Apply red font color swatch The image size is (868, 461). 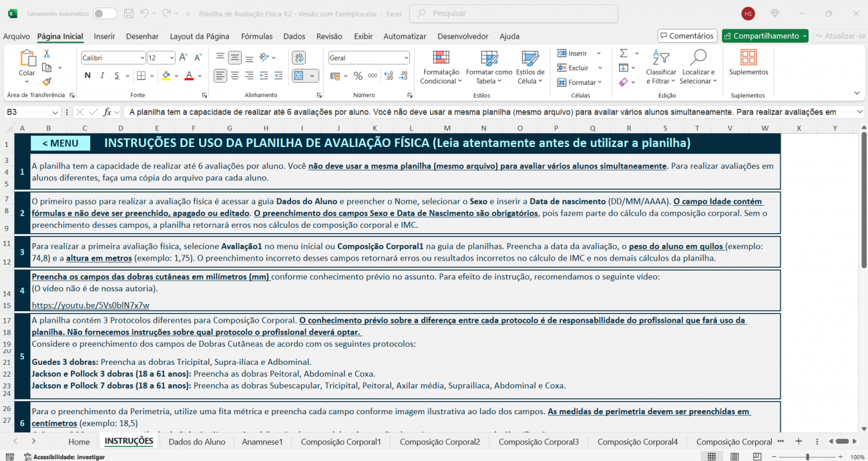pyautogui.click(x=189, y=75)
